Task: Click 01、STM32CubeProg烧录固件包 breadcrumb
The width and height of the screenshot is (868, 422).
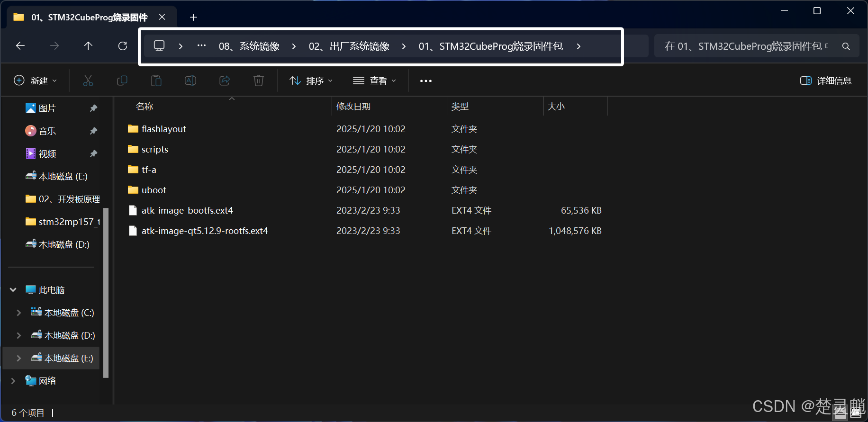Action: 491,46
